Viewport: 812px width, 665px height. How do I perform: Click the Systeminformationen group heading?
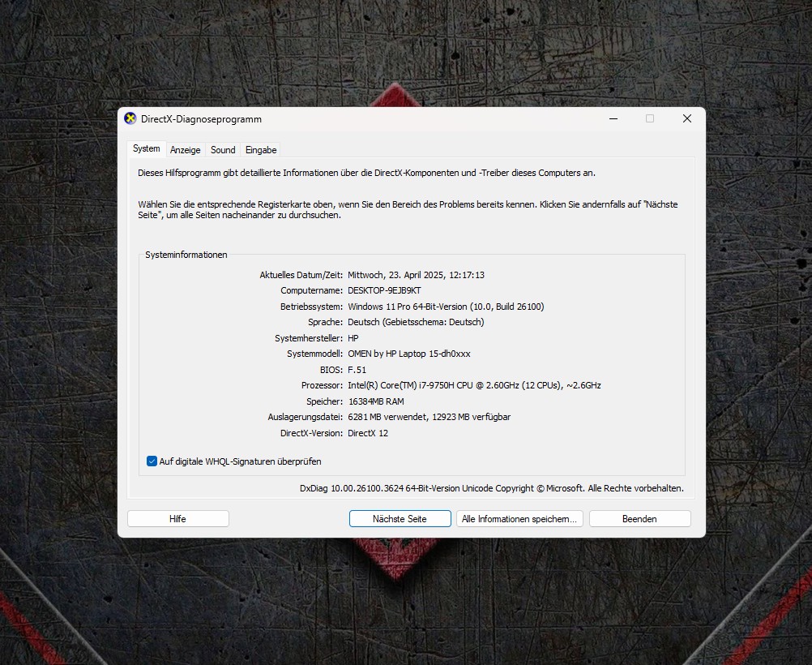click(186, 255)
